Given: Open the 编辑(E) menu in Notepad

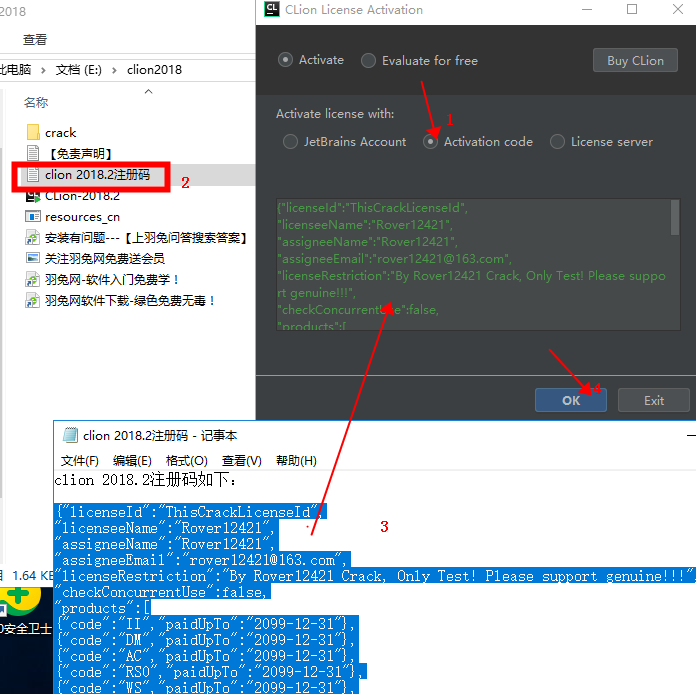Looking at the screenshot, I should pyautogui.click(x=132, y=461).
